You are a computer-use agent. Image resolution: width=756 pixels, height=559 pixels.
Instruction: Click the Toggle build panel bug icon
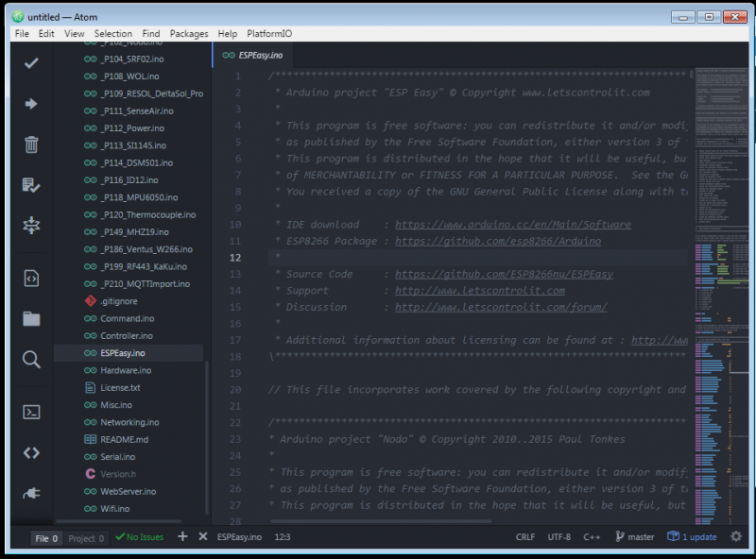coord(31,225)
